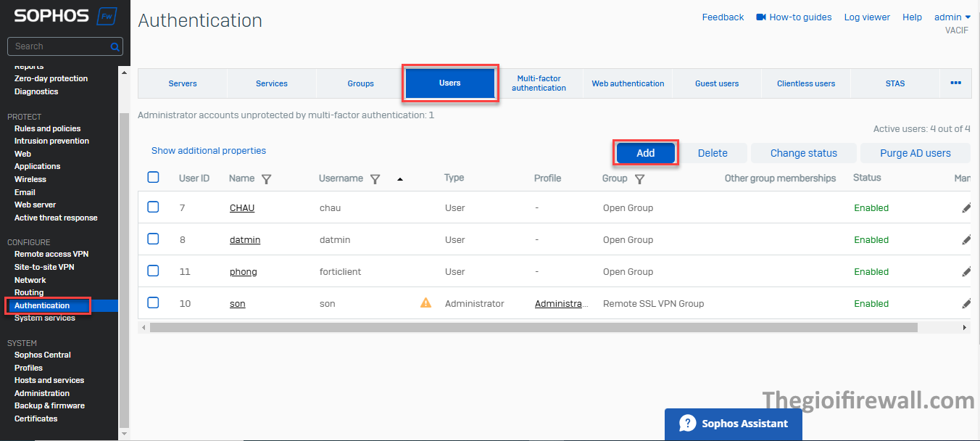This screenshot has width=980, height=441.
Task: Click the Username column filter icon
Action: coord(375,178)
